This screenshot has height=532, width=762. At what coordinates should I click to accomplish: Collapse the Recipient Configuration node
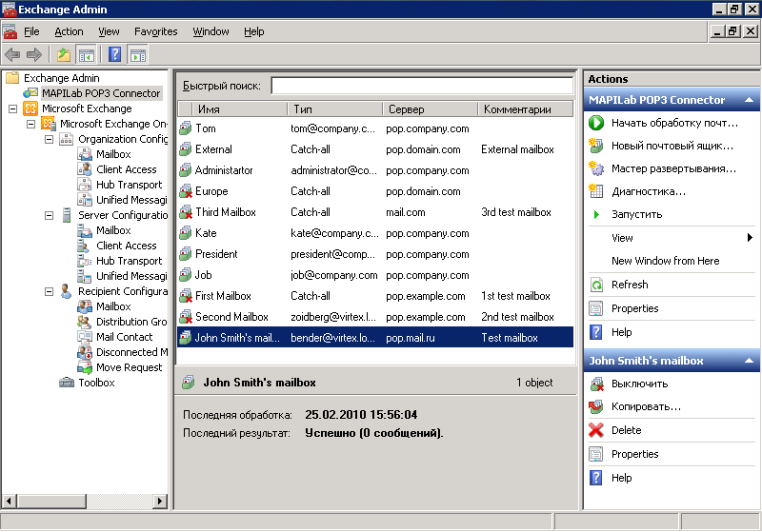(50, 292)
